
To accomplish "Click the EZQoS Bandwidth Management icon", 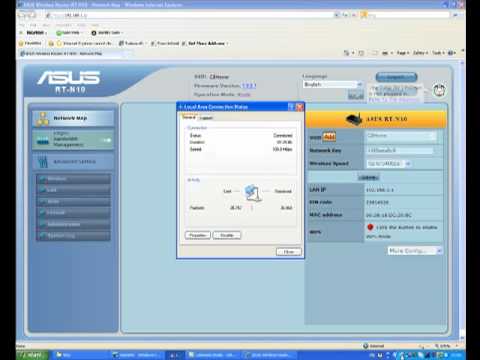I will click(x=43, y=141).
